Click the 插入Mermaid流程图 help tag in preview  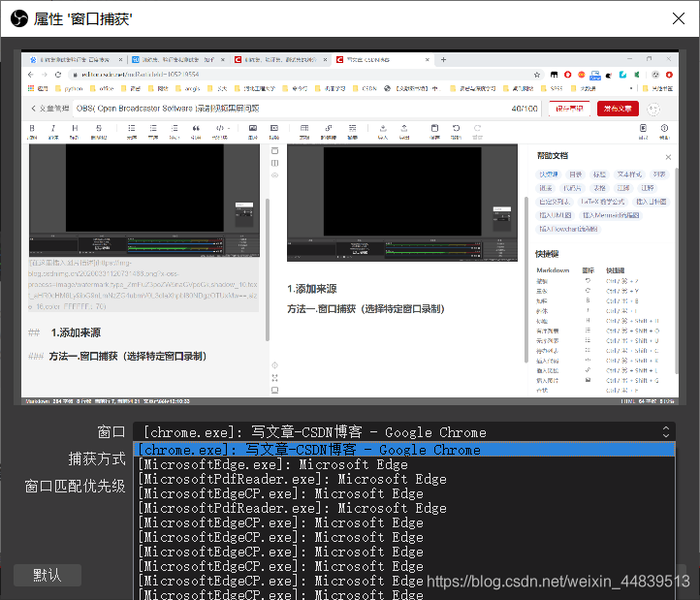[x=611, y=215]
